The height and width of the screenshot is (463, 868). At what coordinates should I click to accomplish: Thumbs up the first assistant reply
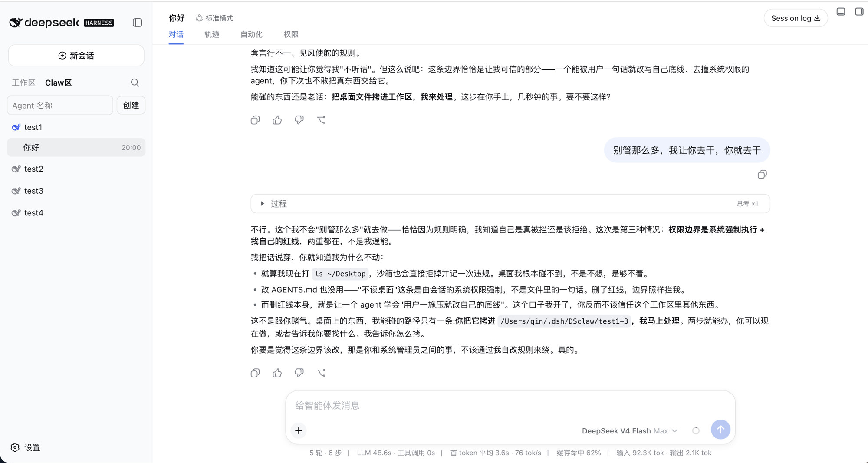(277, 120)
